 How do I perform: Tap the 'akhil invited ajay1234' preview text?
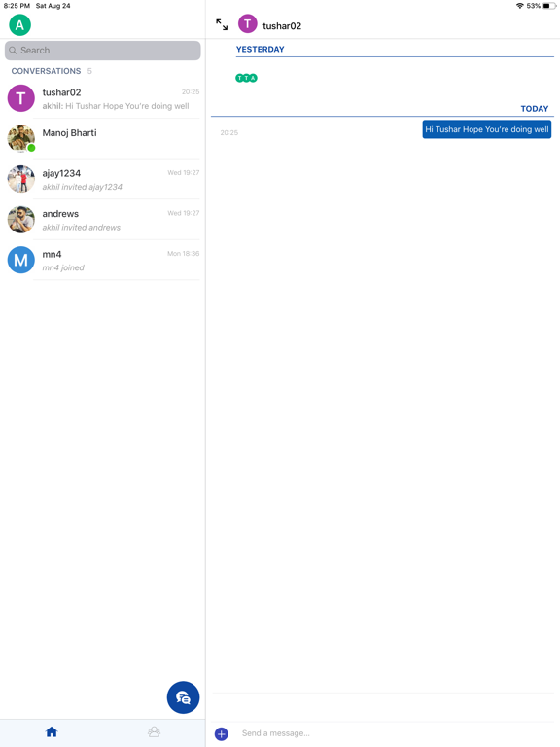82,187
